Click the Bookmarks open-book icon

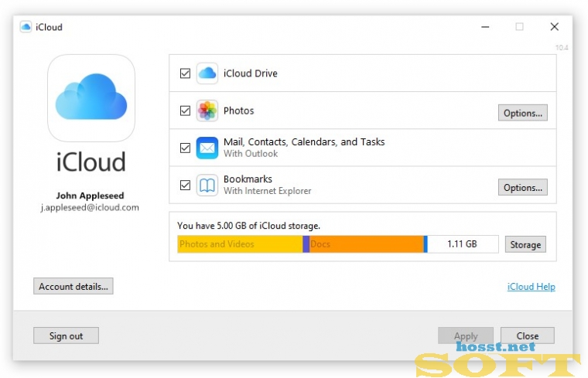pos(207,185)
